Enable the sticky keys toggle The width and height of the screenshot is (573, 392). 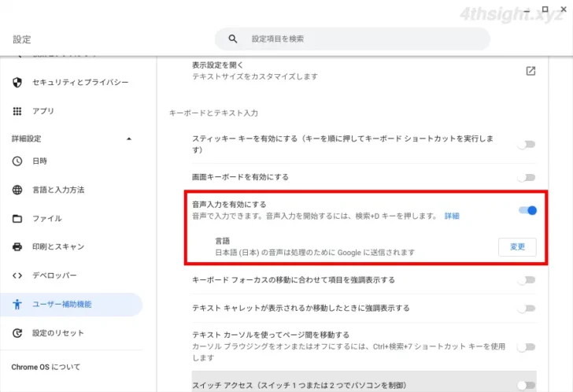point(527,144)
